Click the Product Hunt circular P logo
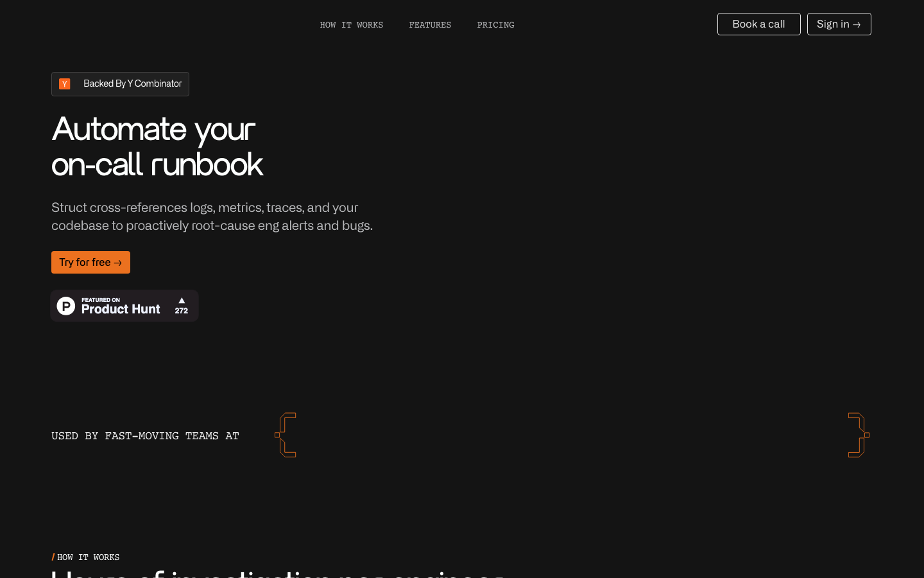Screen dimensions: 924x578 66,306
